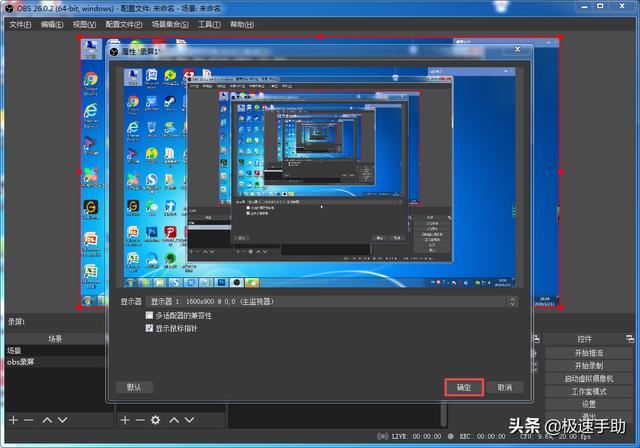Open the 文件(F) menu
The image size is (640, 448).
click(x=21, y=24)
